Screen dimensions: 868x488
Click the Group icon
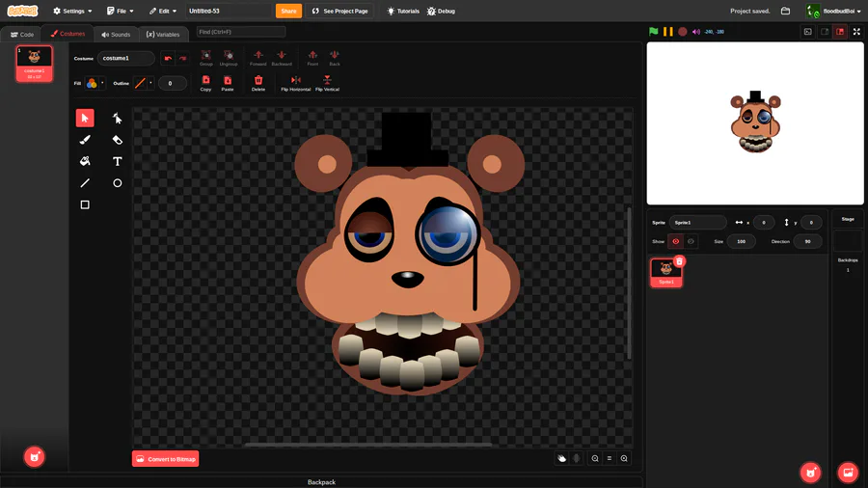coord(206,58)
